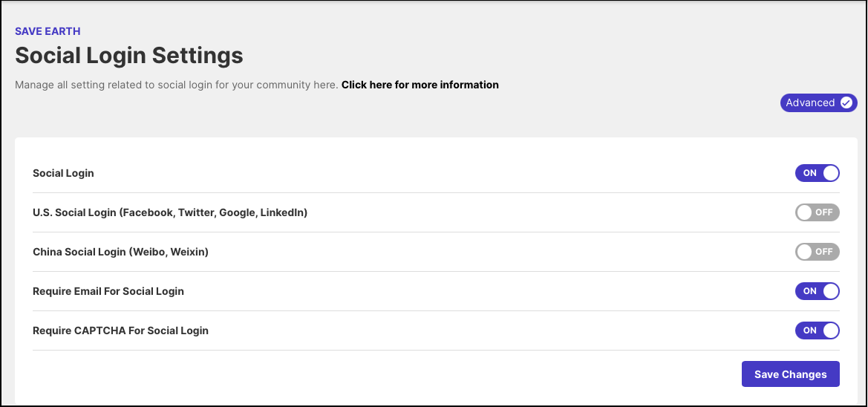Click the white knob of Social Login switch

pos(830,173)
